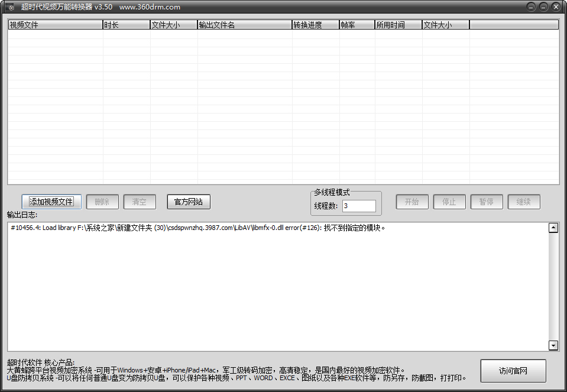Click the first 文件大小 column header after 时长
This screenshot has width=567, height=392.
174,25
